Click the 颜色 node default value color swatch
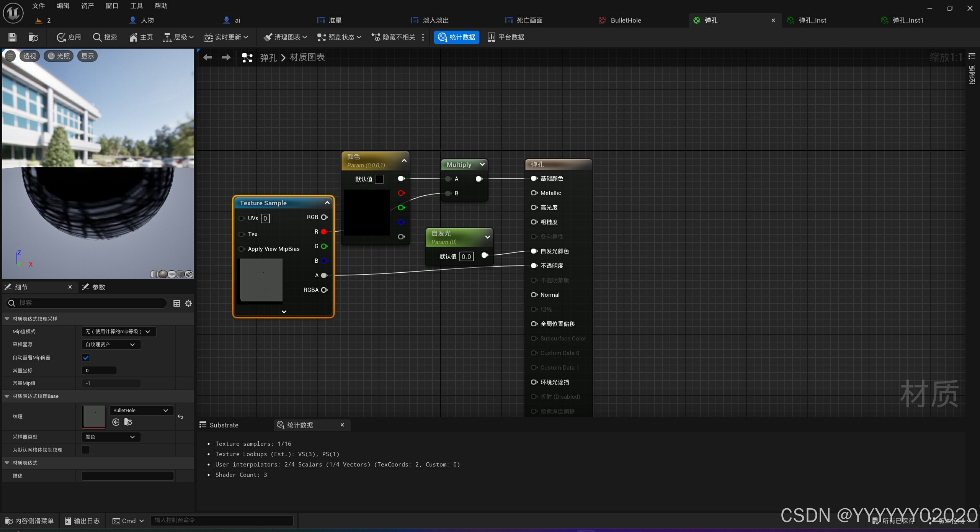This screenshot has width=980, height=532. click(x=379, y=179)
